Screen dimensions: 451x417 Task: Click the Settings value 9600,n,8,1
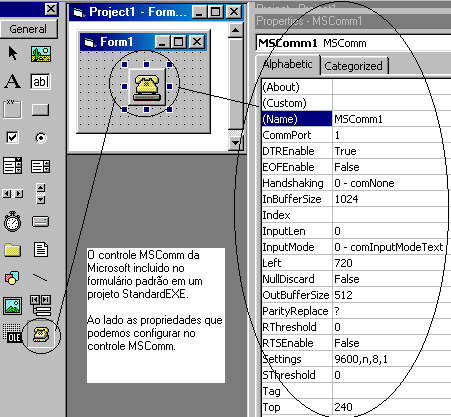click(392, 359)
